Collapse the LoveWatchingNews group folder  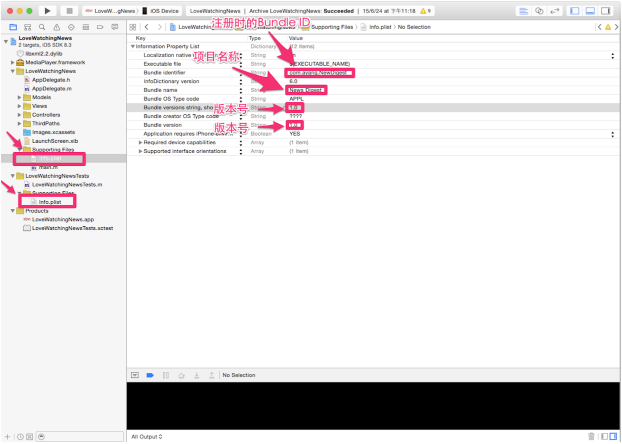[13, 71]
